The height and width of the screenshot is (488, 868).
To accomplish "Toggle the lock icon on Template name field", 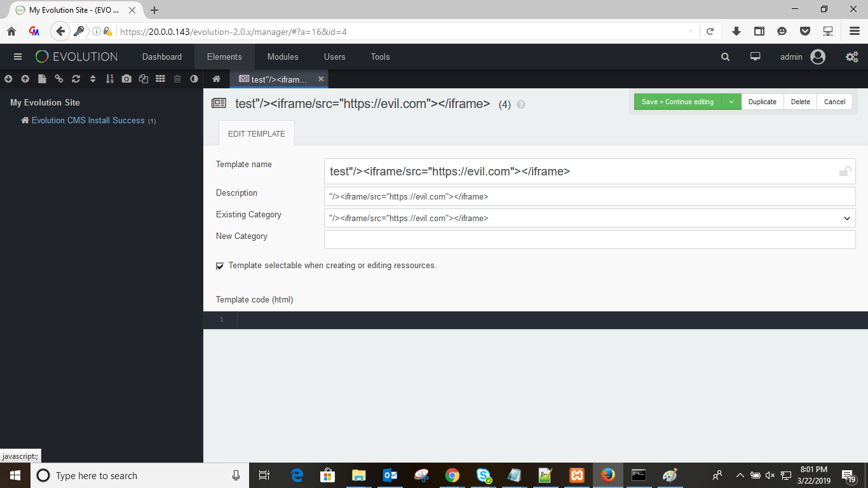I will coord(845,171).
